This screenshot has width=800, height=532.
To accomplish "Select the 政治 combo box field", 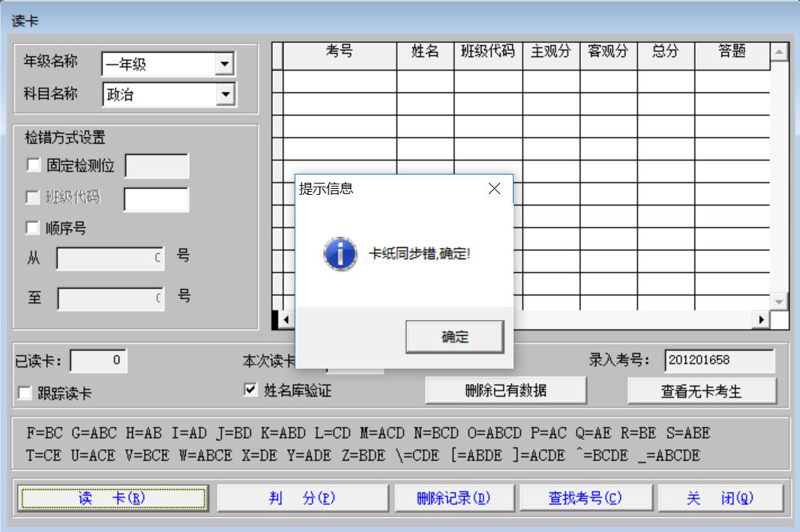I will 169,94.
